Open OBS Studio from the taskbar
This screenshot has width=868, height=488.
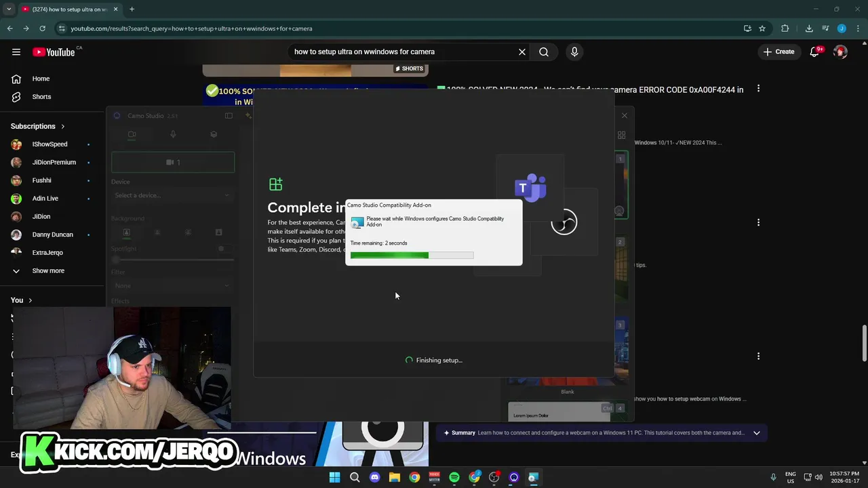(494, 477)
